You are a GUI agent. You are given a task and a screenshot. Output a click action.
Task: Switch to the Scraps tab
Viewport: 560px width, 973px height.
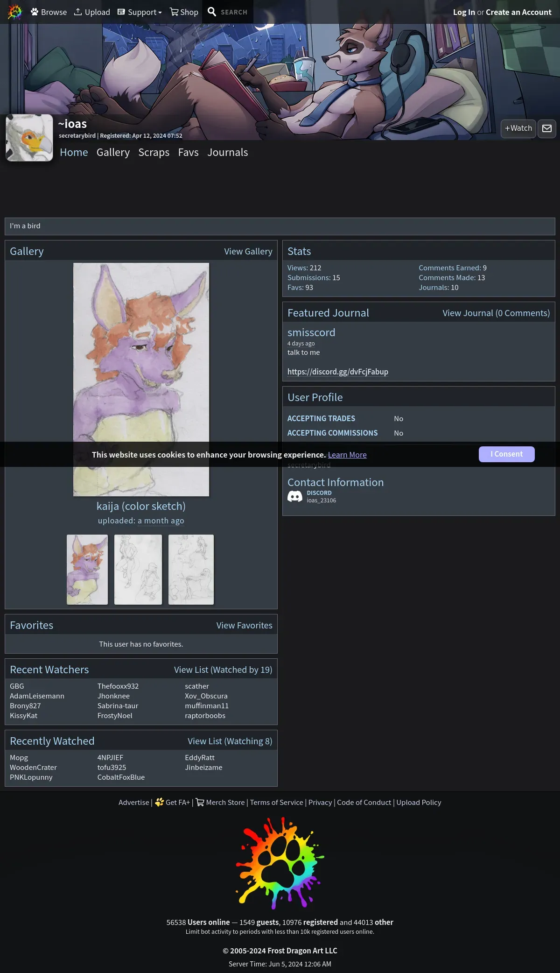coord(154,152)
